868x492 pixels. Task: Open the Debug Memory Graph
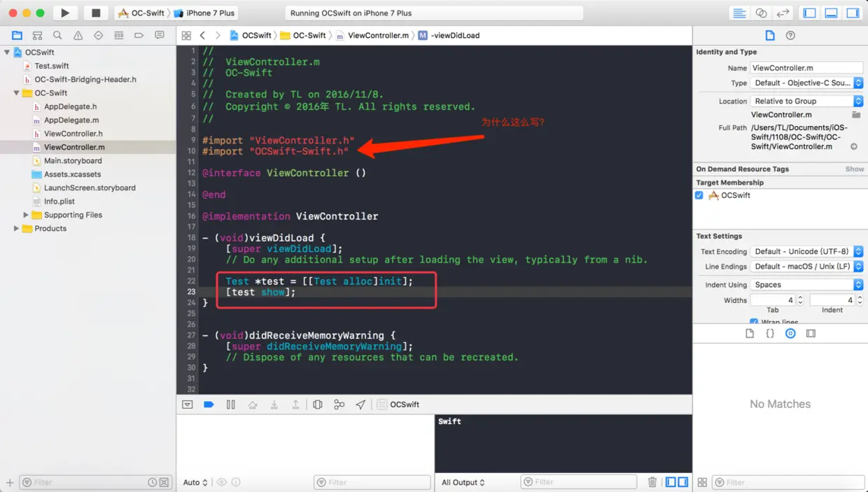[339, 405]
